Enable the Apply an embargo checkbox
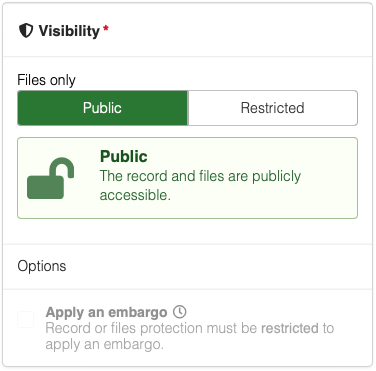This screenshot has height=371, width=376. click(26, 319)
